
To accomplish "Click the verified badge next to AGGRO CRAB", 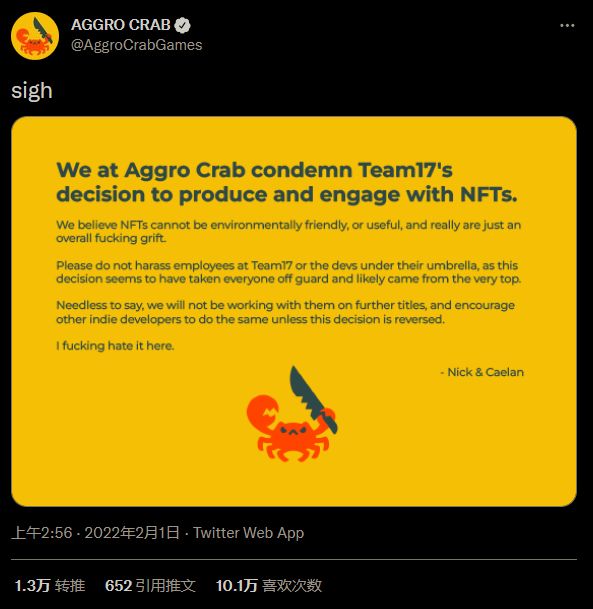I will click(x=182, y=25).
